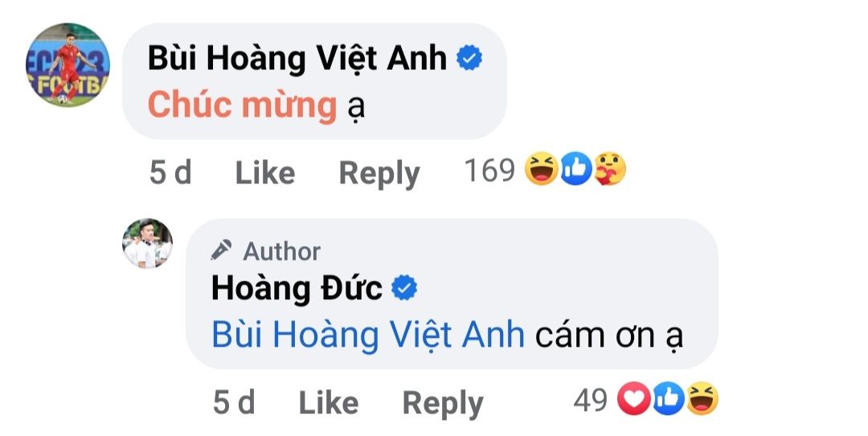Open Hoàng Đức's profile name link
This screenshot has height=436, width=868.
tap(297, 288)
